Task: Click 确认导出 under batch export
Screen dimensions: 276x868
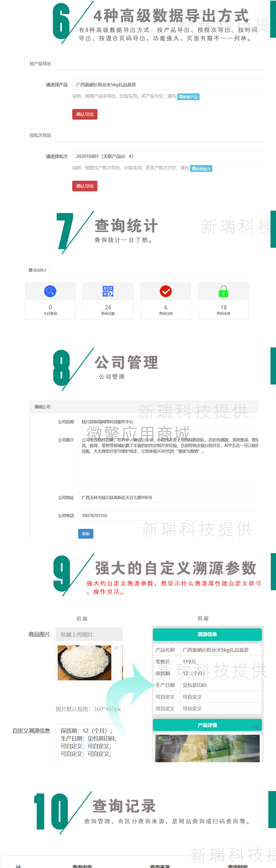Action: point(85,186)
